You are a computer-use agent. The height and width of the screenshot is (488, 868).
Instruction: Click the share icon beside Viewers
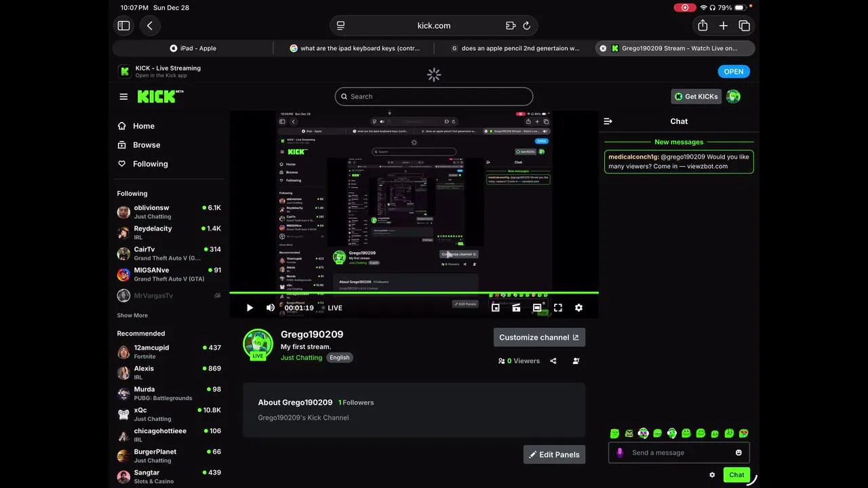click(x=553, y=361)
